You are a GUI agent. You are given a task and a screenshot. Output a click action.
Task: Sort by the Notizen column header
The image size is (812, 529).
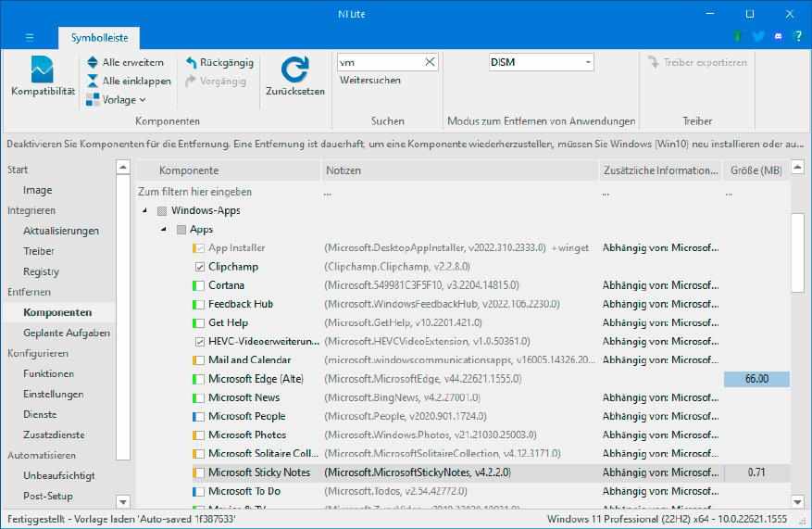[460, 170]
